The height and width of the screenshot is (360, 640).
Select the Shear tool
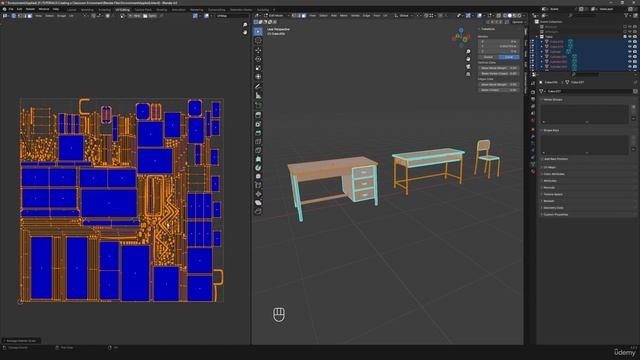[x=258, y=203]
